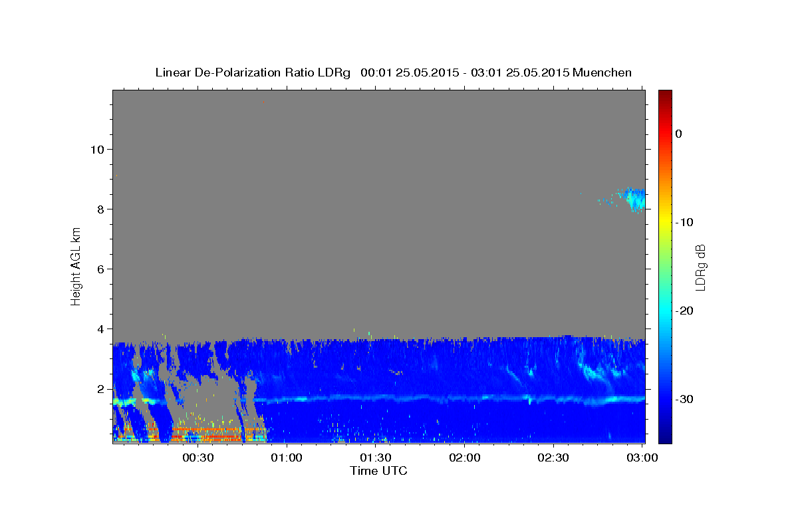Click the height tick label 6

pyautogui.click(x=99, y=269)
